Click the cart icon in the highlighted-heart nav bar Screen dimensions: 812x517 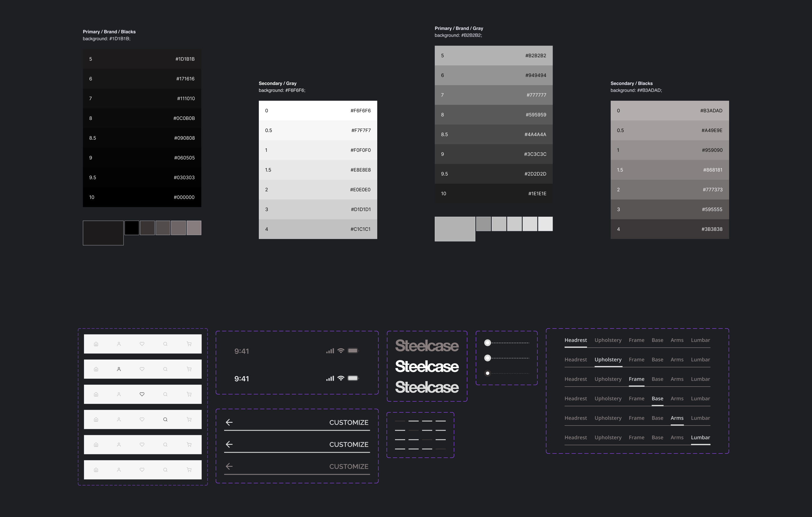pyautogui.click(x=189, y=394)
